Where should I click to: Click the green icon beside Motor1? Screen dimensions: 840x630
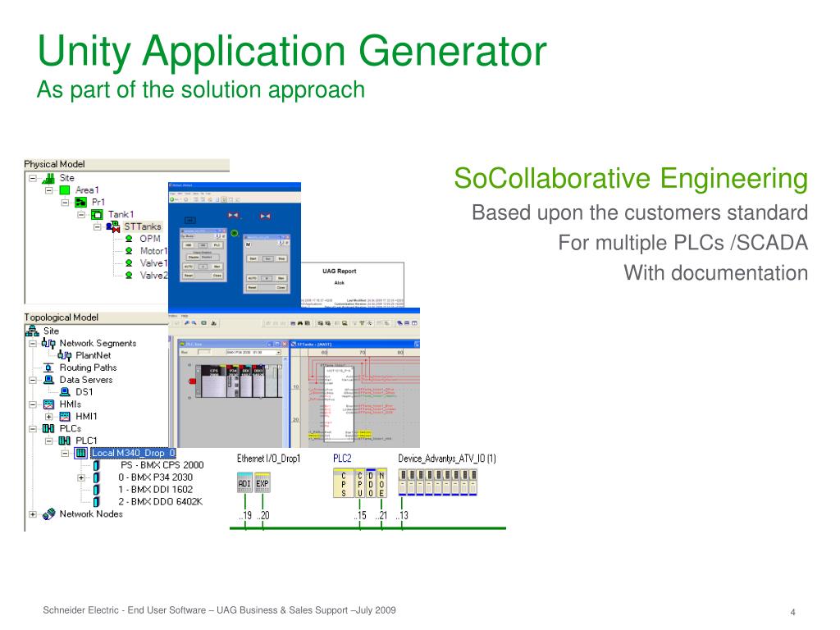pos(129,251)
